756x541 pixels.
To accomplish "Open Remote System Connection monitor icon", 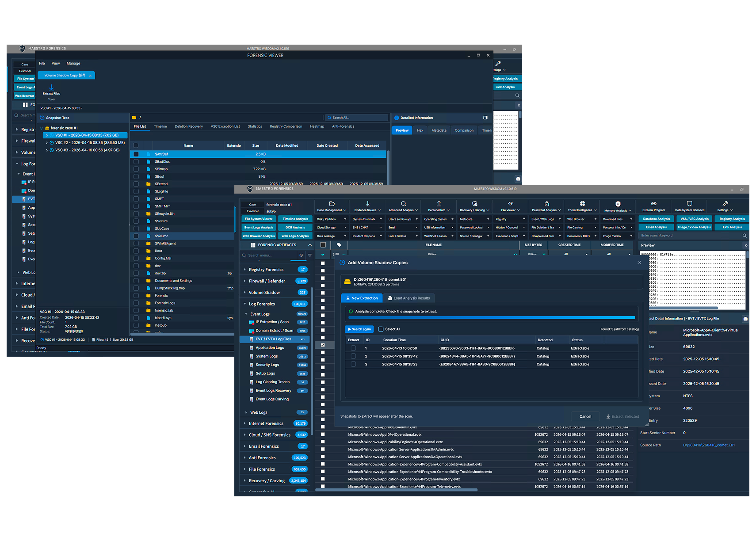I will pyautogui.click(x=689, y=204).
